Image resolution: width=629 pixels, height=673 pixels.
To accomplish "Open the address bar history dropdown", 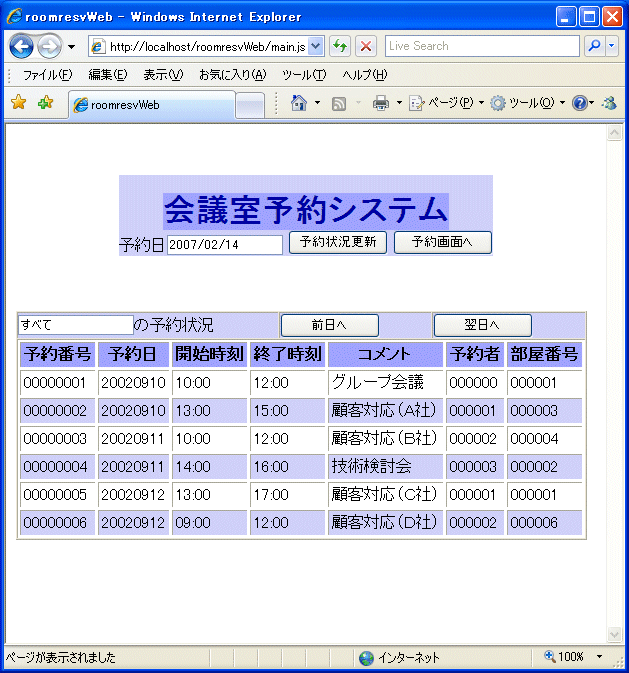I will [316, 46].
